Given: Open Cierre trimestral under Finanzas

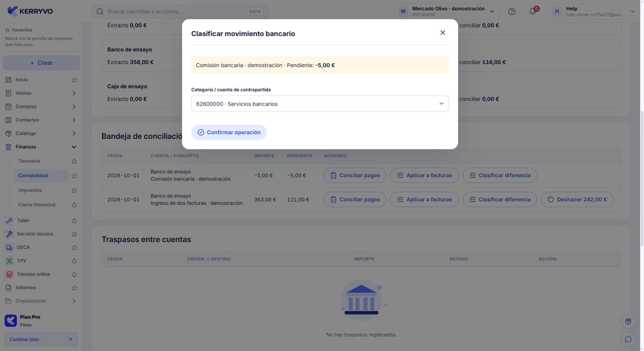Looking at the screenshot, I should click(37, 205).
